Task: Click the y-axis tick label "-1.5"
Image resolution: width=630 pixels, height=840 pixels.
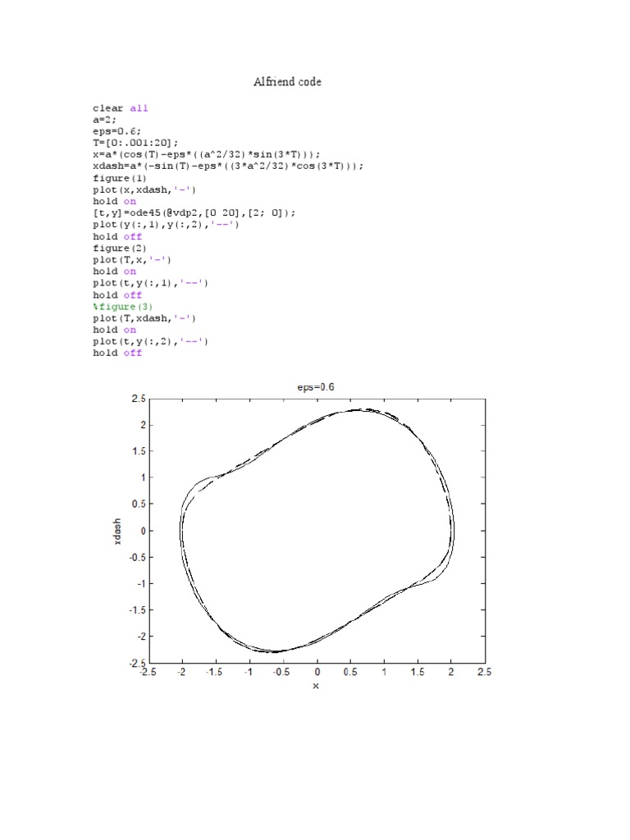Action: point(137,610)
